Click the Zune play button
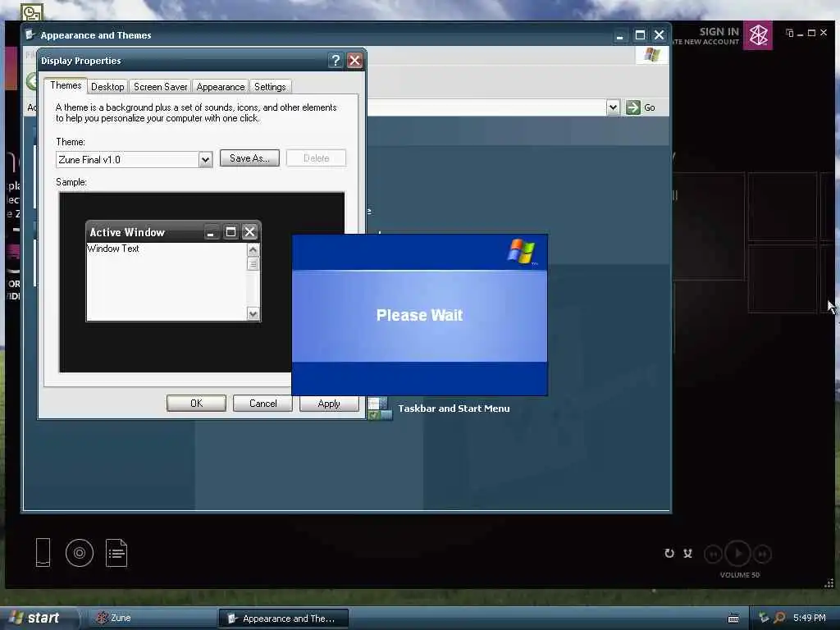 737,554
